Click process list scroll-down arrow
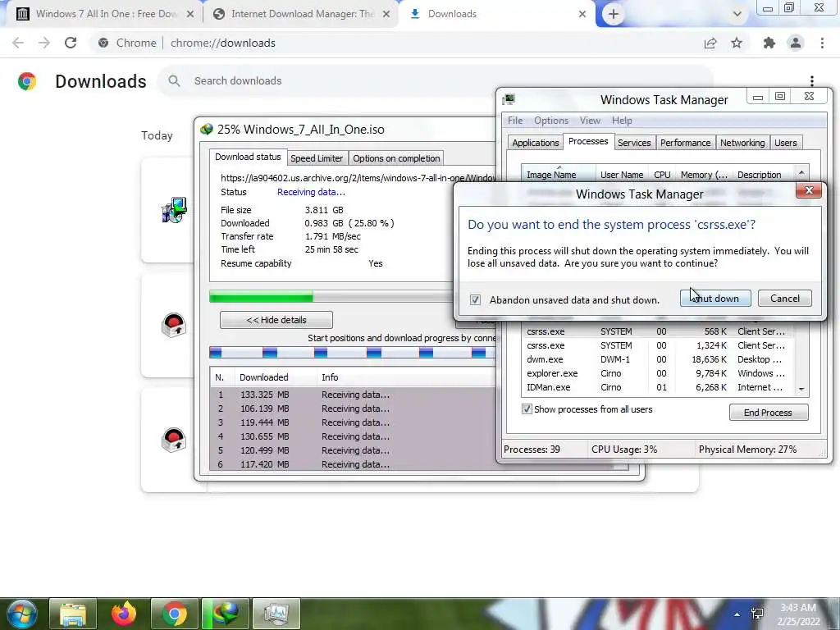Viewport: 840px width, 630px height. point(801,390)
